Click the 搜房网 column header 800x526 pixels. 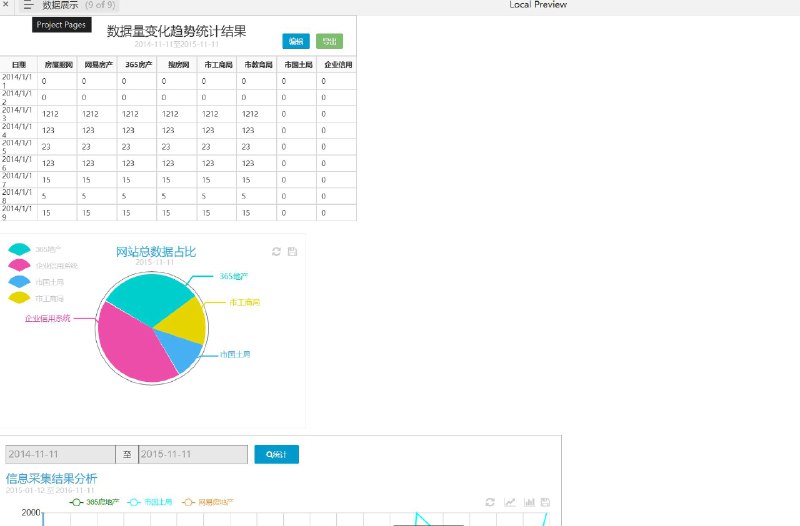tap(178, 65)
